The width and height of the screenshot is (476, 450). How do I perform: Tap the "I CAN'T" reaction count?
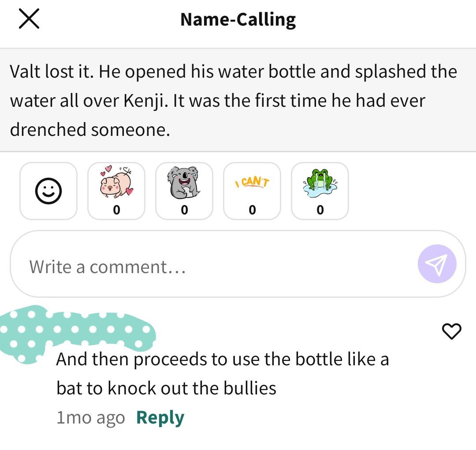pyautogui.click(x=252, y=210)
